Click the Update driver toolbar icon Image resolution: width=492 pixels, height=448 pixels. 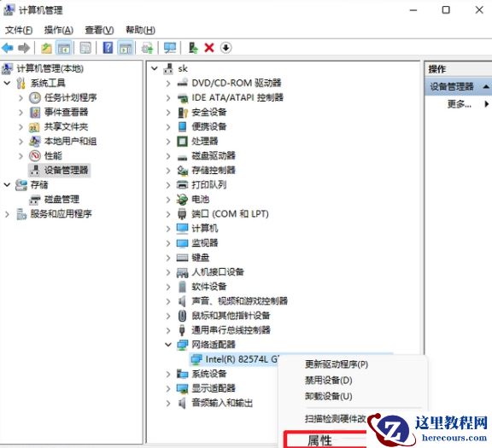pyautogui.click(x=193, y=48)
